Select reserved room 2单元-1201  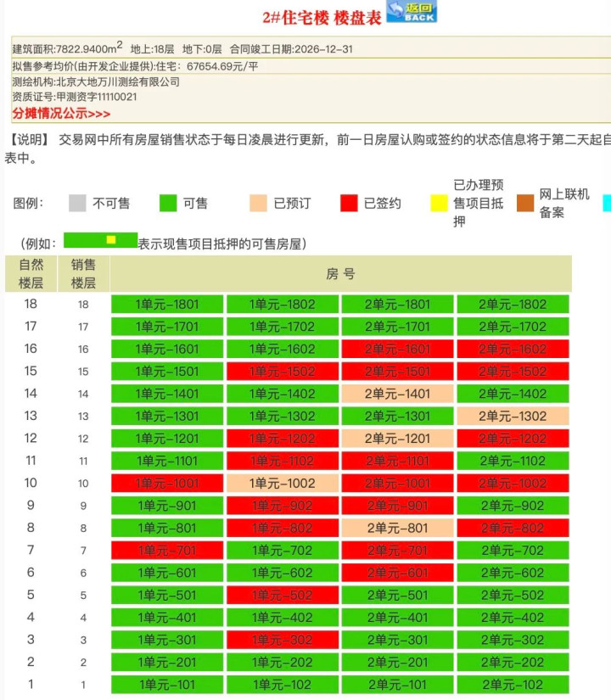pos(397,439)
